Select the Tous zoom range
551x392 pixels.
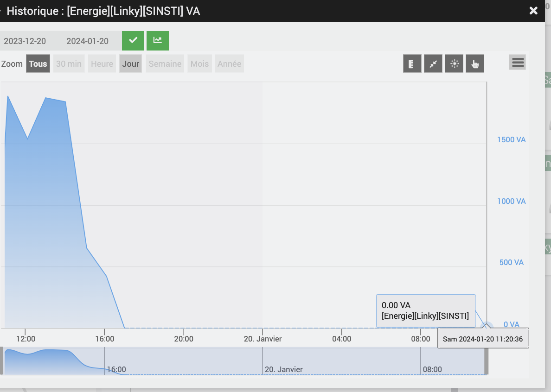coord(38,63)
